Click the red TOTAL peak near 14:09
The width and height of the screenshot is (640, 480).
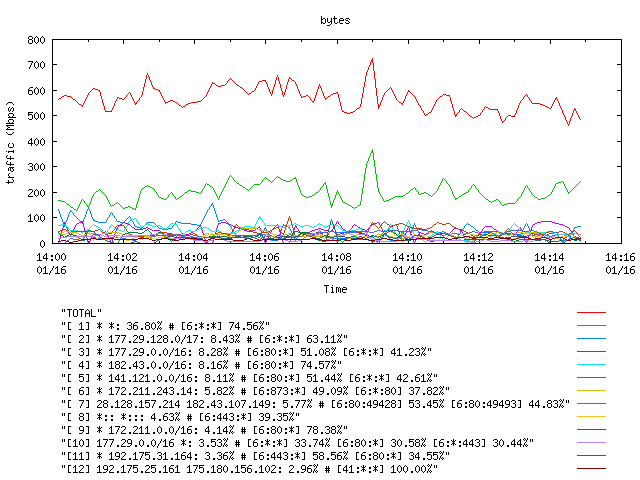click(372, 60)
